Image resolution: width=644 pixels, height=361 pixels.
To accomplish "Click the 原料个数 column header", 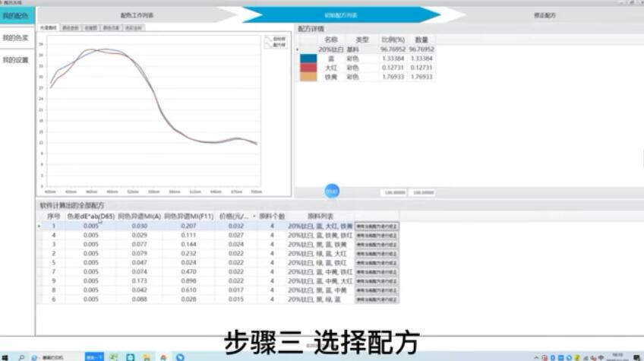I will pyautogui.click(x=271, y=217).
